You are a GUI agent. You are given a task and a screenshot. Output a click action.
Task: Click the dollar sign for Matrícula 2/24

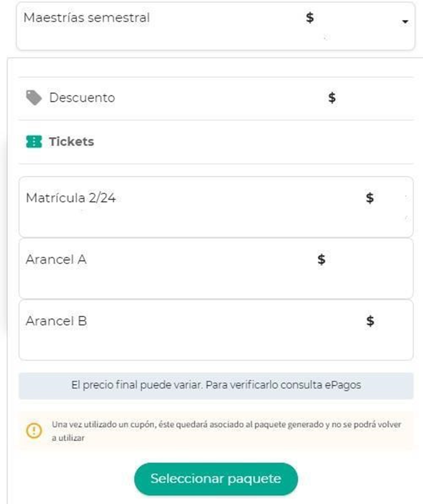370,198
